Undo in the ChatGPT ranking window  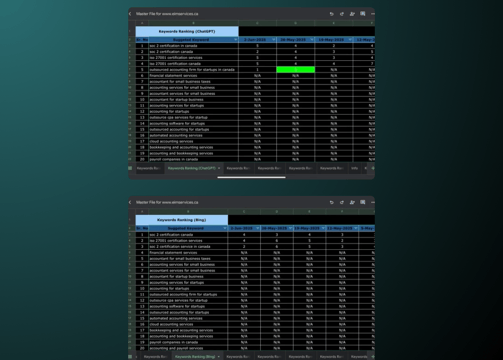tap(331, 14)
